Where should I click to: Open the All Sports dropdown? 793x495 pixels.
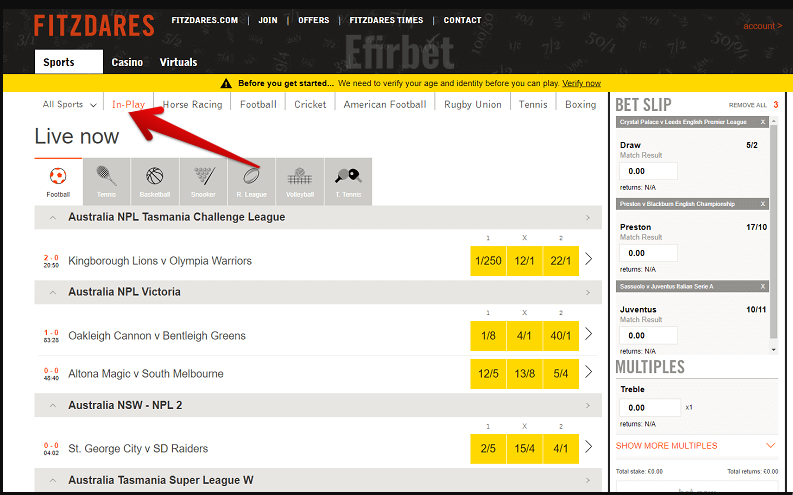[x=69, y=104]
